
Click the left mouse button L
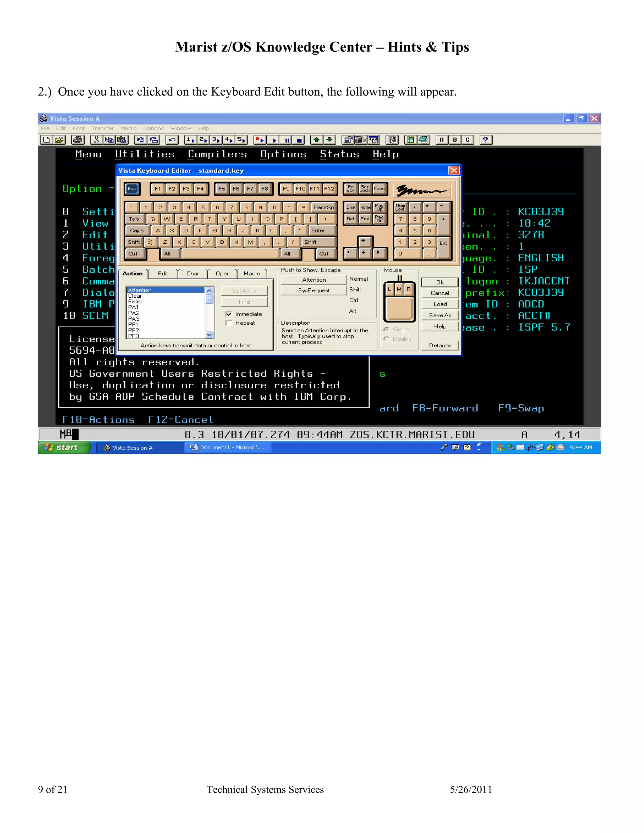coord(390,290)
